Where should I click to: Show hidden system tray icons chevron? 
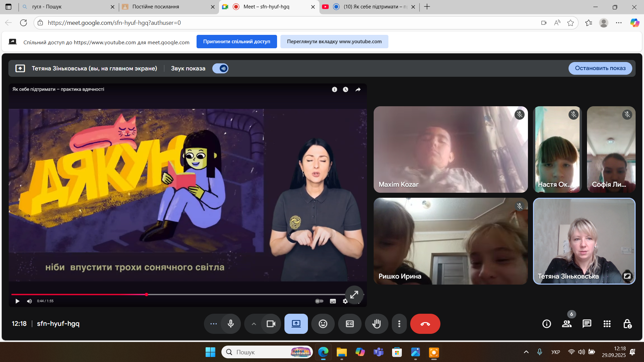(x=526, y=352)
